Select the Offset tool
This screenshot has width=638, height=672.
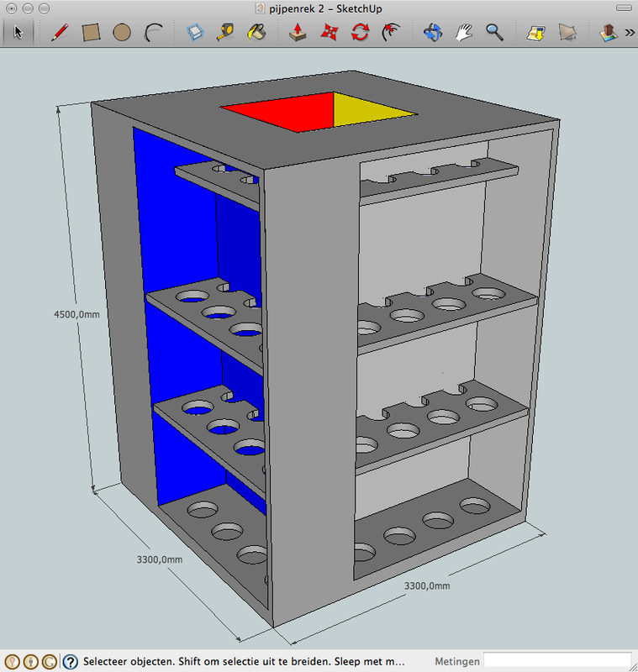391,32
